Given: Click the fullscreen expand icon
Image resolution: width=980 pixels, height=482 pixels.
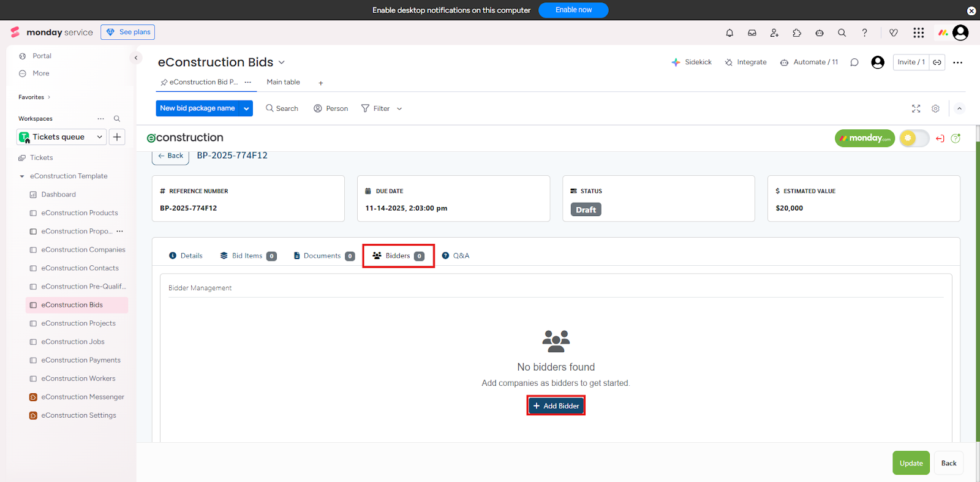Looking at the screenshot, I should click(916, 108).
